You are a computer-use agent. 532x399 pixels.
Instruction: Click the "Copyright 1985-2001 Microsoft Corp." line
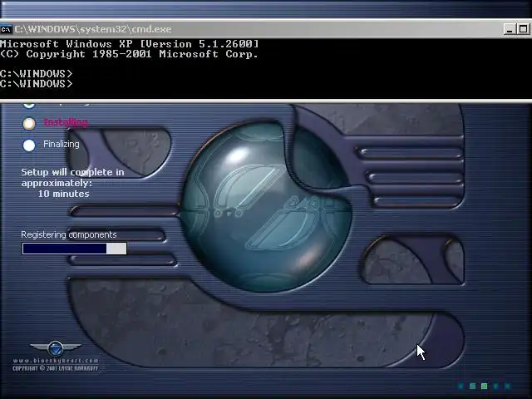coord(130,54)
